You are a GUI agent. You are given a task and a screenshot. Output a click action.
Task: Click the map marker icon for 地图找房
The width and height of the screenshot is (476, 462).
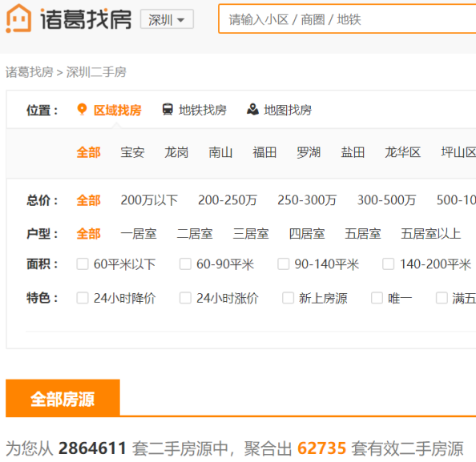click(x=252, y=110)
